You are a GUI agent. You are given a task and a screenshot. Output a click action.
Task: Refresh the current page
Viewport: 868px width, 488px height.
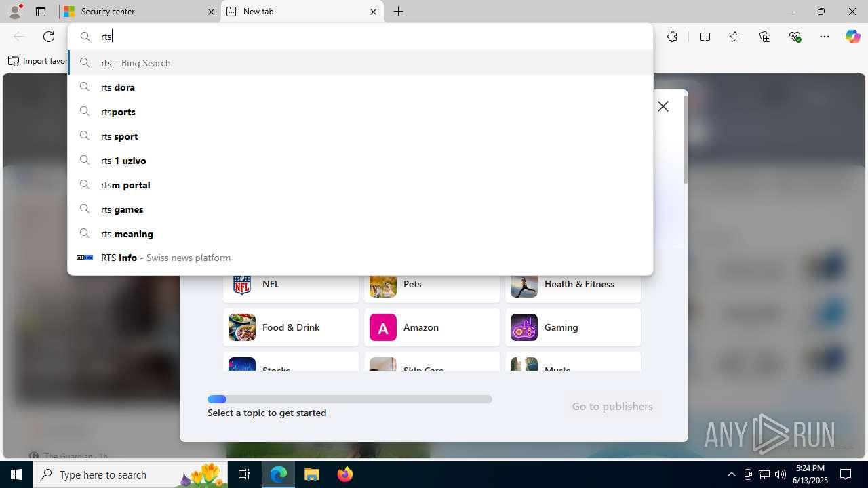(x=49, y=37)
